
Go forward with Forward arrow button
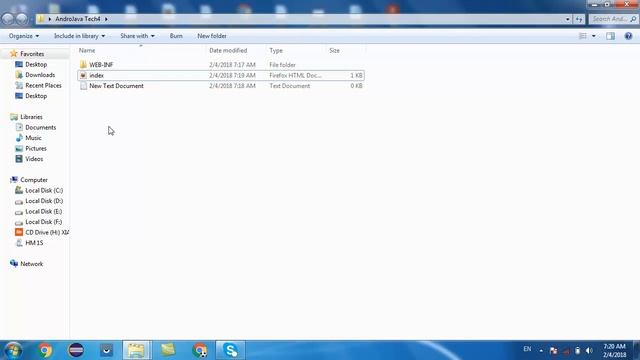tap(22, 19)
